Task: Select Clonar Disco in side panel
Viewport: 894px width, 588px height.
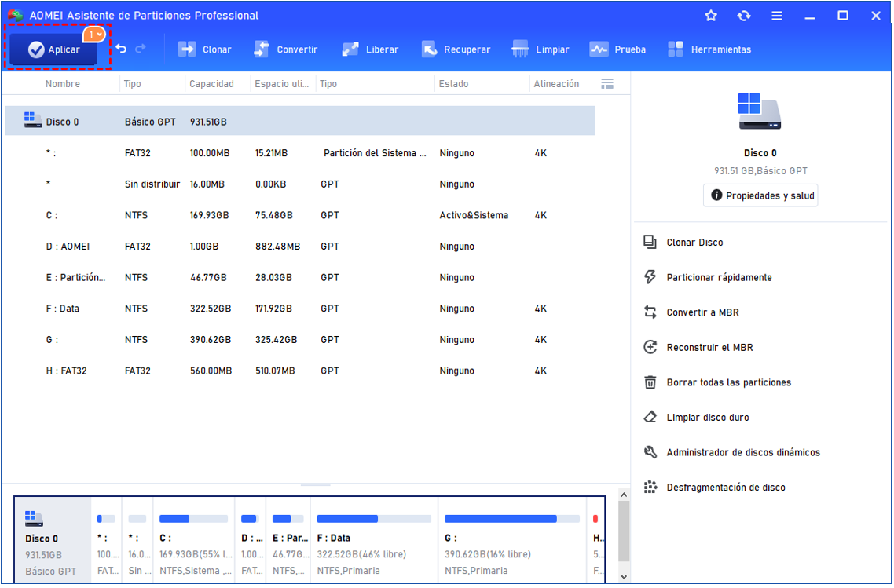Action: click(x=694, y=243)
